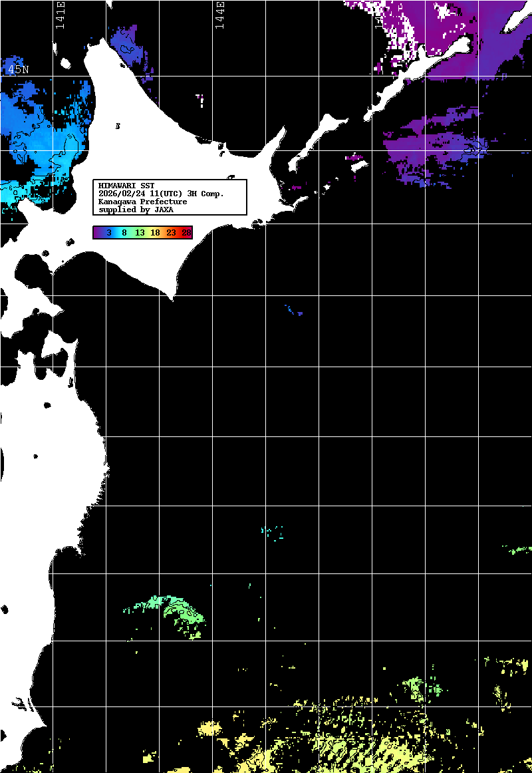The width and height of the screenshot is (532, 773).
Task: Pick the value 8 on color scale
Action: coord(124,233)
